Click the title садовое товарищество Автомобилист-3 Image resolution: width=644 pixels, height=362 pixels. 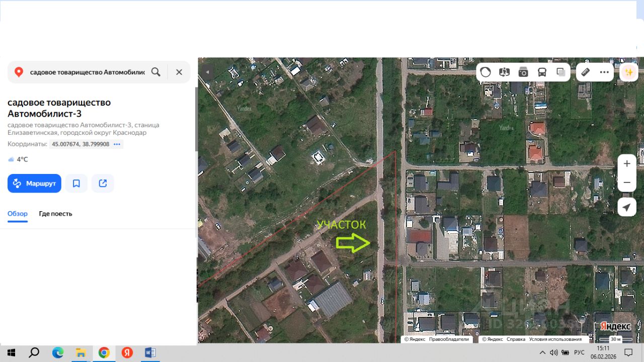(59, 108)
